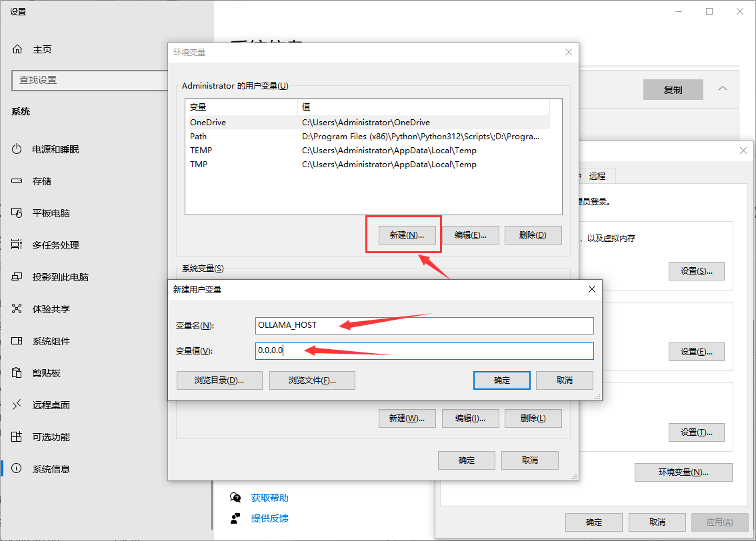Focus the 变量名 field containing OLLAMA_HOST

pyautogui.click(x=424, y=325)
